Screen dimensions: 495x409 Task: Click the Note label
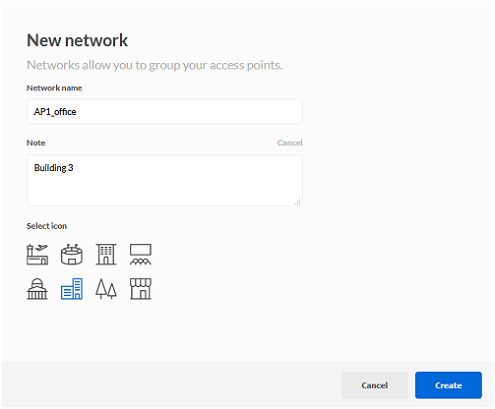[x=36, y=143]
